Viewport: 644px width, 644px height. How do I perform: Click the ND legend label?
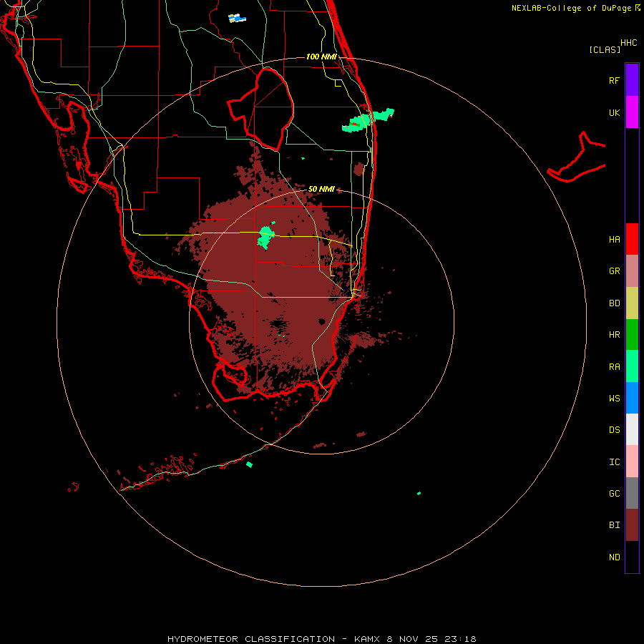(x=614, y=557)
